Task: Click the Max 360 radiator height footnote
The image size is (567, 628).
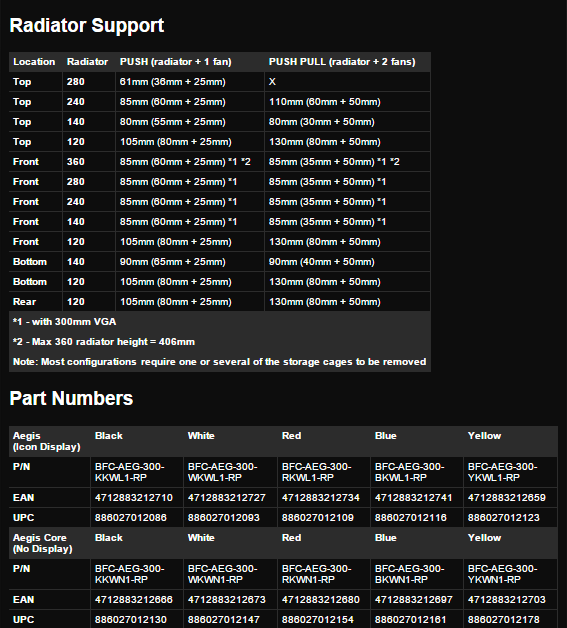Action: click(104, 342)
